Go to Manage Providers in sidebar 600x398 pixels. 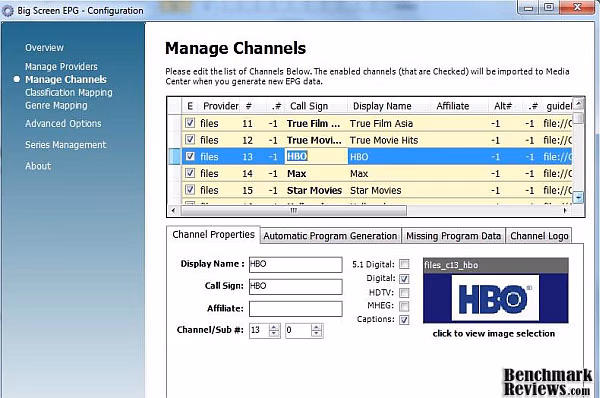(61, 67)
